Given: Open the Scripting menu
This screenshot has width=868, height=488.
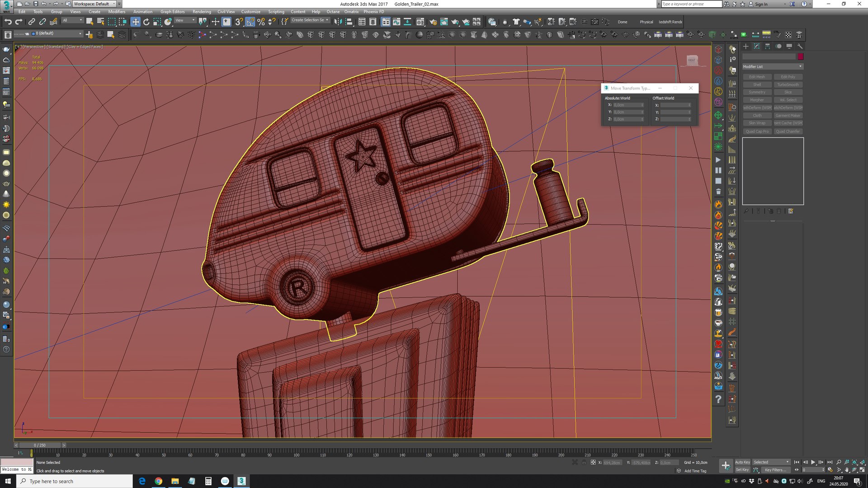Looking at the screenshot, I should [x=276, y=12].
